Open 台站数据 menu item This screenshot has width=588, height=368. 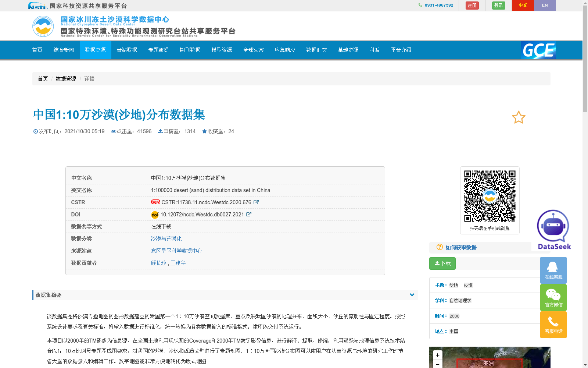click(x=127, y=50)
